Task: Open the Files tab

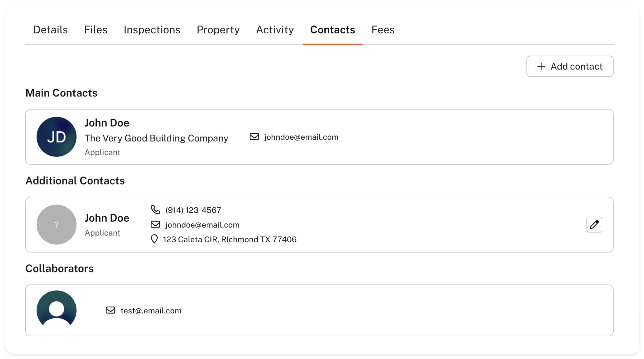Action: point(96,30)
